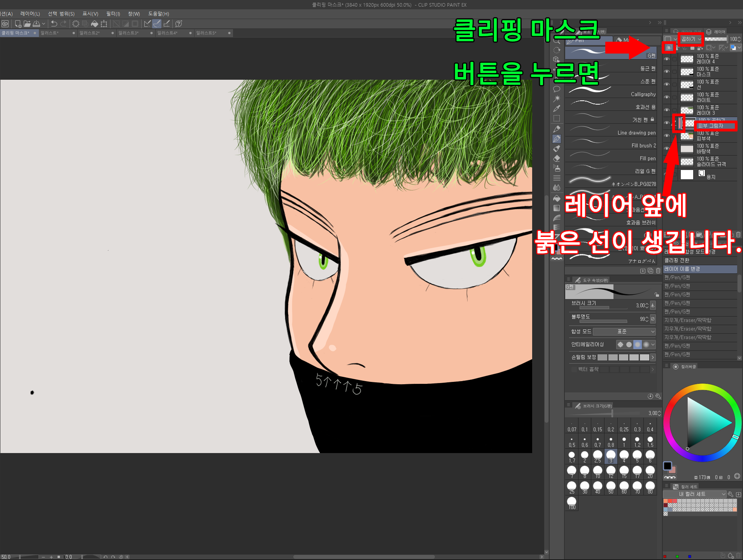Click the 피부색 layer thumbnail
Screen dimensions: 743x560
687,136
